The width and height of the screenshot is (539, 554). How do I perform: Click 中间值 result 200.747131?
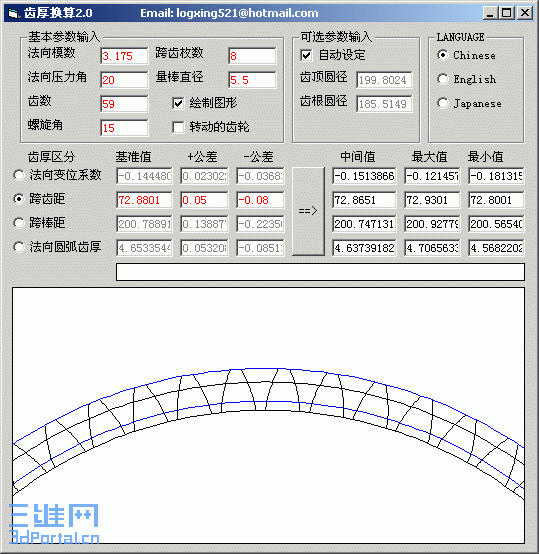tap(364, 224)
